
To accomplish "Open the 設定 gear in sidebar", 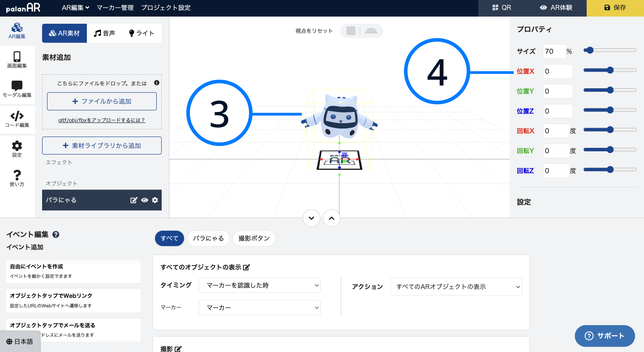I will point(17,149).
